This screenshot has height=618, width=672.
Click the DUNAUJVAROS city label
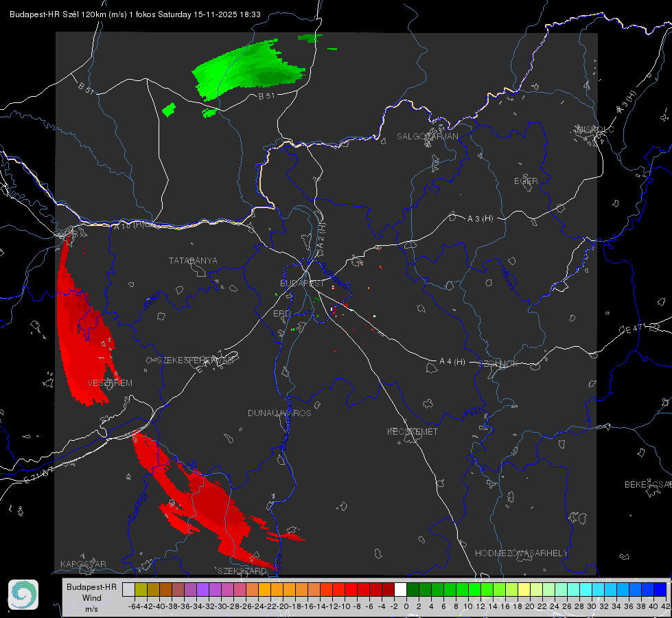click(279, 413)
